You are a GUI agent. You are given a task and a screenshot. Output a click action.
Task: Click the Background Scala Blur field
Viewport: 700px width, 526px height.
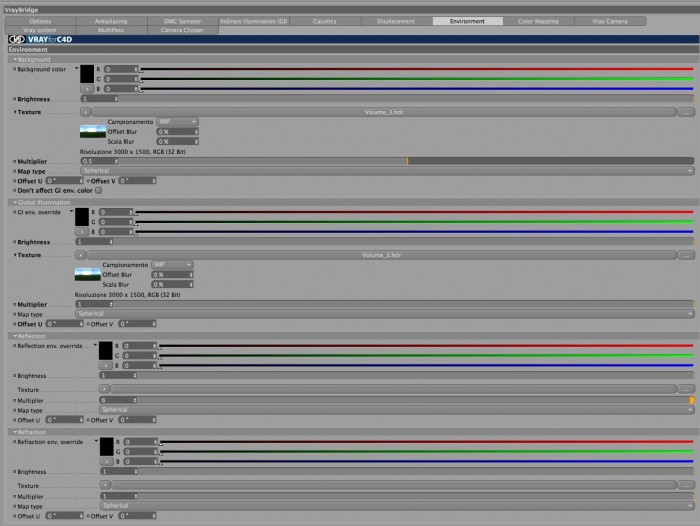coord(178,142)
